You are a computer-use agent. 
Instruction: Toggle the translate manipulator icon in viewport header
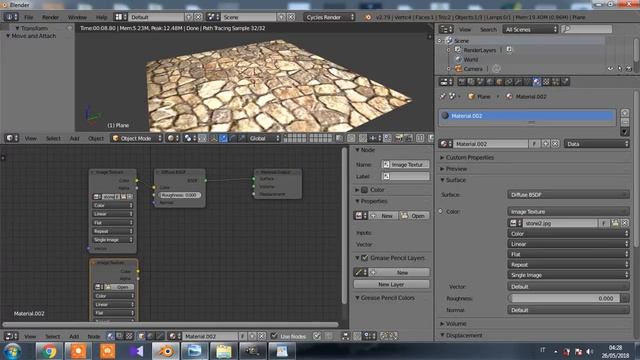[x=223, y=138]
